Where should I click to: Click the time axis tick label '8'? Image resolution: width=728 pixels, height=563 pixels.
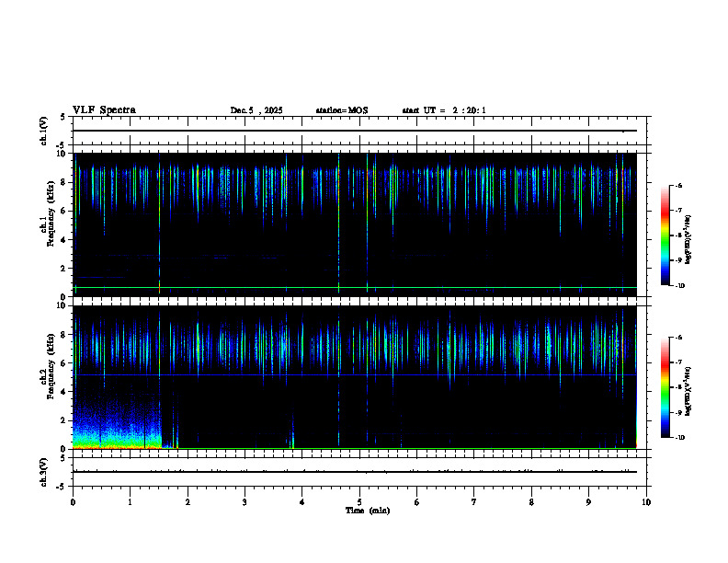(531, 502)
